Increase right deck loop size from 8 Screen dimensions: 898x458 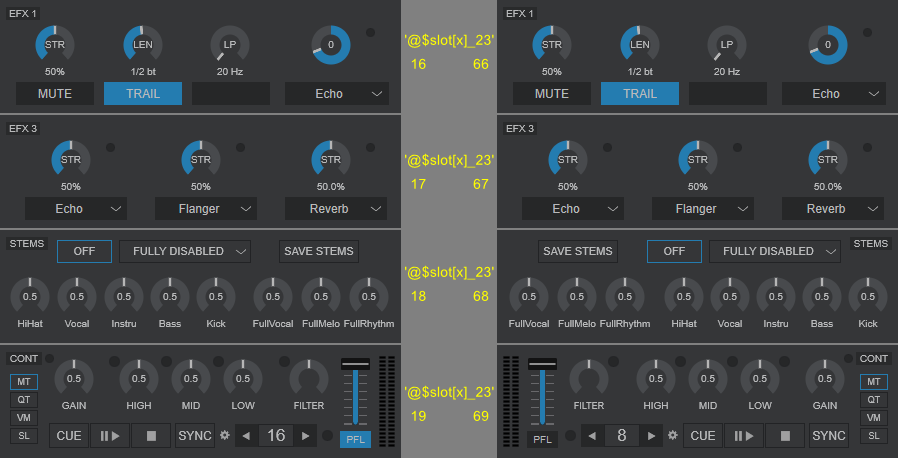pyautogui.click(x=650, y=435)
